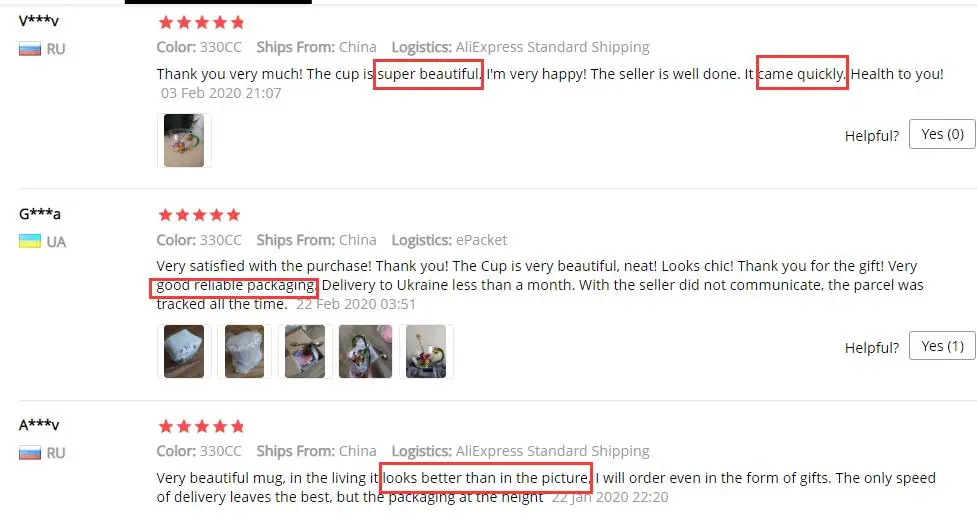Screen dimensions: 977x523
Task: Click the Russian flag icon beside A***v
Action: (30, 453)
